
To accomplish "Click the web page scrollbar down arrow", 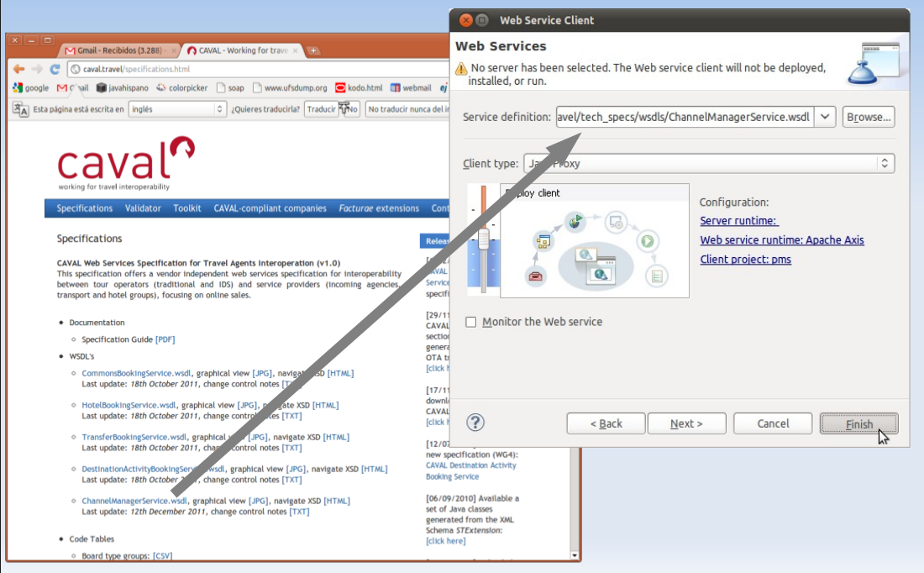I will [x=575, y=555].
